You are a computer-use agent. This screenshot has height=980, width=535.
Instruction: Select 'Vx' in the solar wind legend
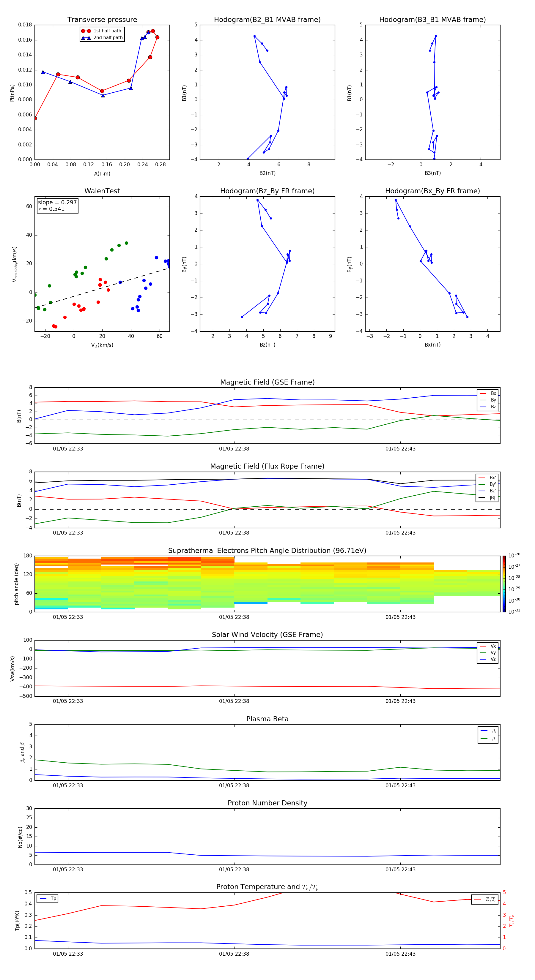pos(488,646)
